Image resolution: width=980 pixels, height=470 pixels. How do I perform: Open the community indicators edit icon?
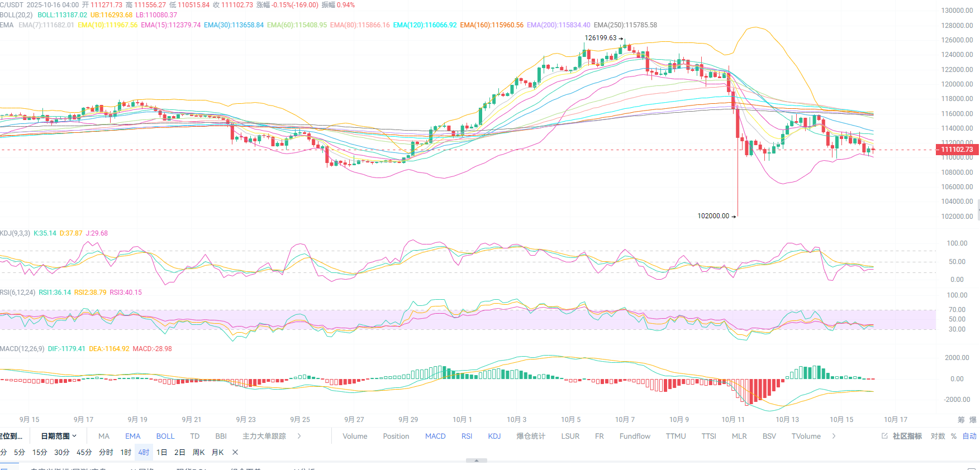click(x=884, y=436)
